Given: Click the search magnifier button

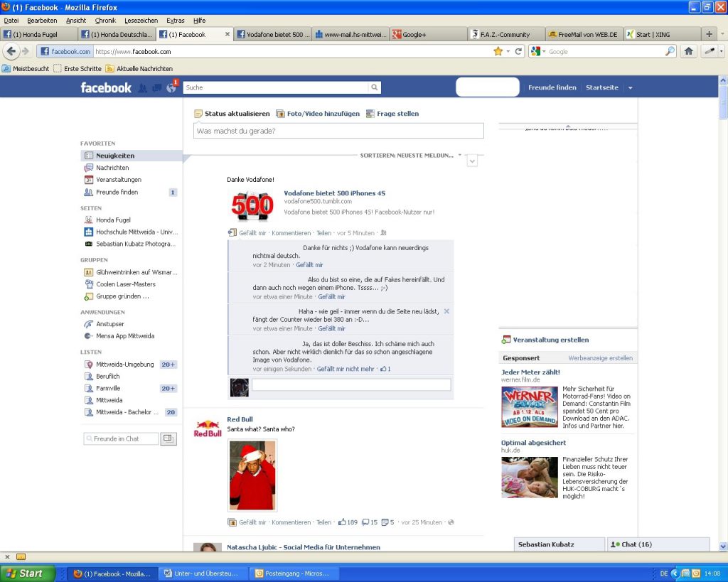Looking at the screenshot, I should (x=374, y=87).
